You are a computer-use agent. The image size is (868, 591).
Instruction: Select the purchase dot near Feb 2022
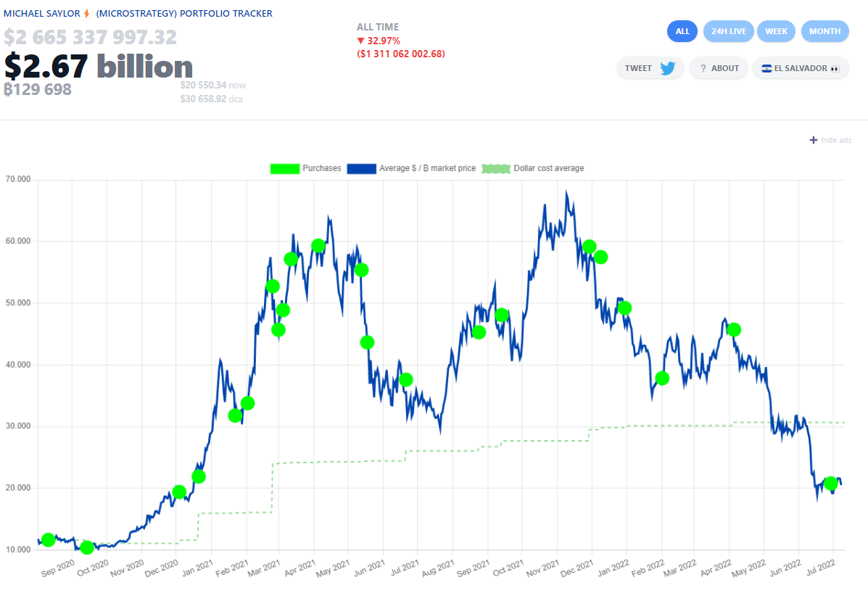[x=662, y=379]
